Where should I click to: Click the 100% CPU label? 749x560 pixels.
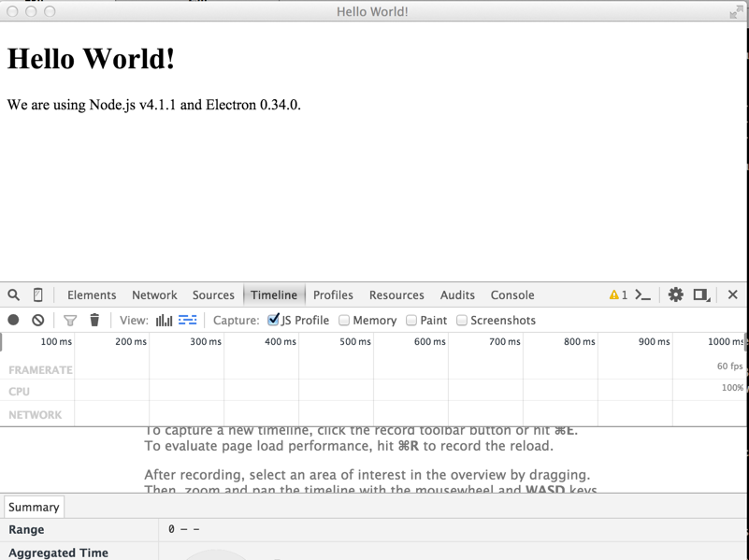point(732,388)
